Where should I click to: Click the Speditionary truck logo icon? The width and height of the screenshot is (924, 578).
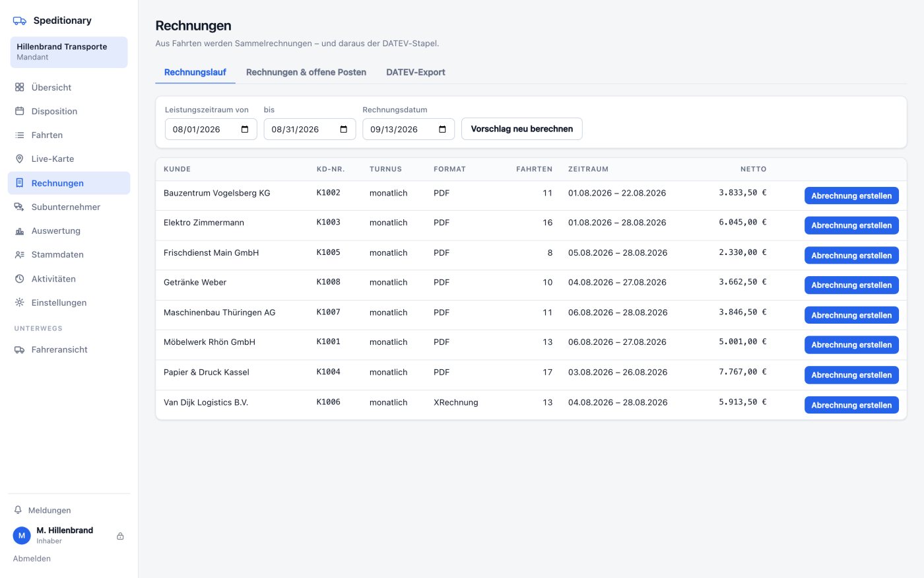(20, 20)
